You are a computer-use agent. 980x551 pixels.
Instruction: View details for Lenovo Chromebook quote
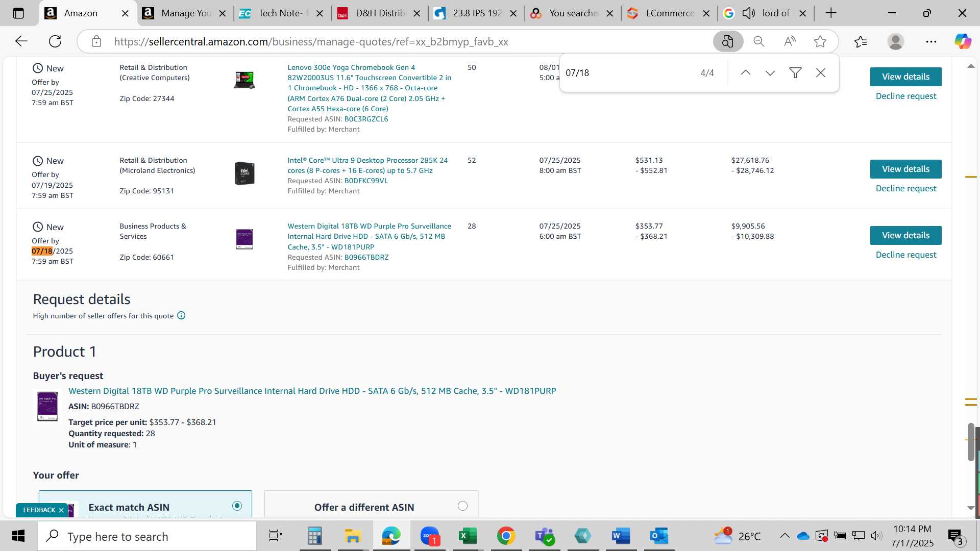coord(905,77)
